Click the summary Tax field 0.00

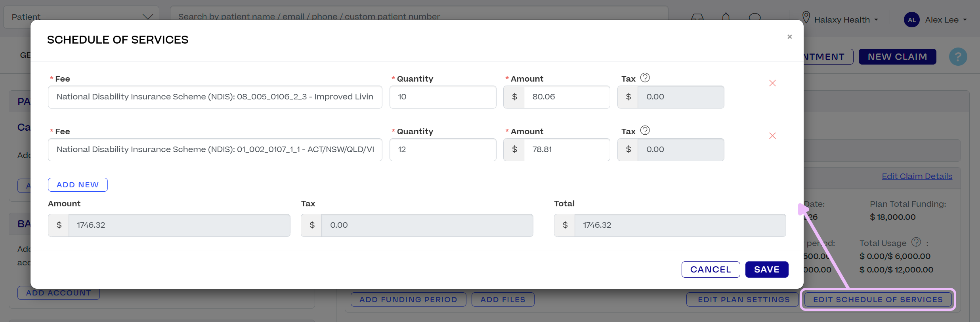coord(427,225)
